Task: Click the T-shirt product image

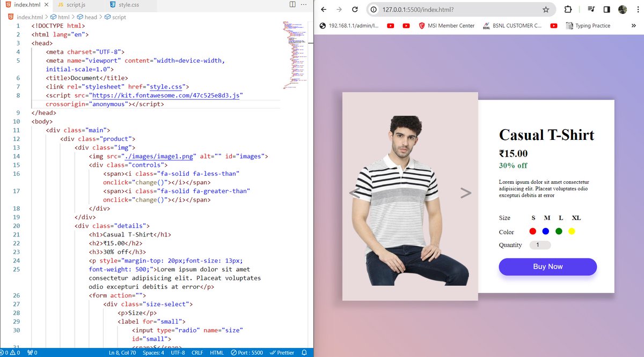Action: 410,201
